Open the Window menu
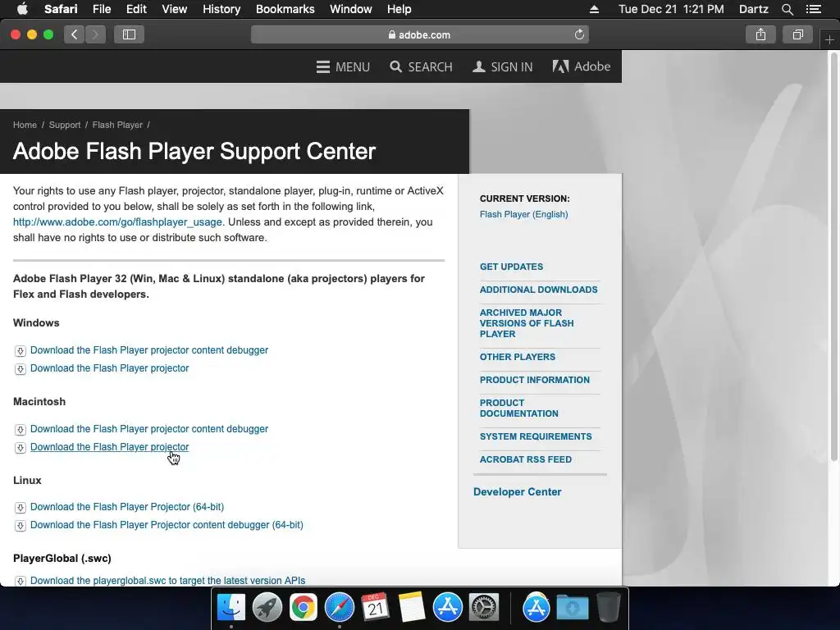Screen dimensions: 840x630 [x=351, y=9]
